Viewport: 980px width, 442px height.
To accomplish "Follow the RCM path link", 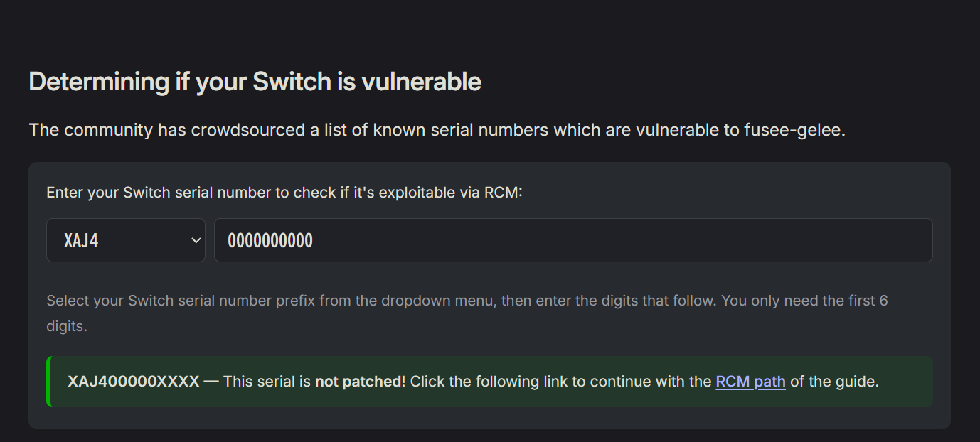I will [750, 382].
